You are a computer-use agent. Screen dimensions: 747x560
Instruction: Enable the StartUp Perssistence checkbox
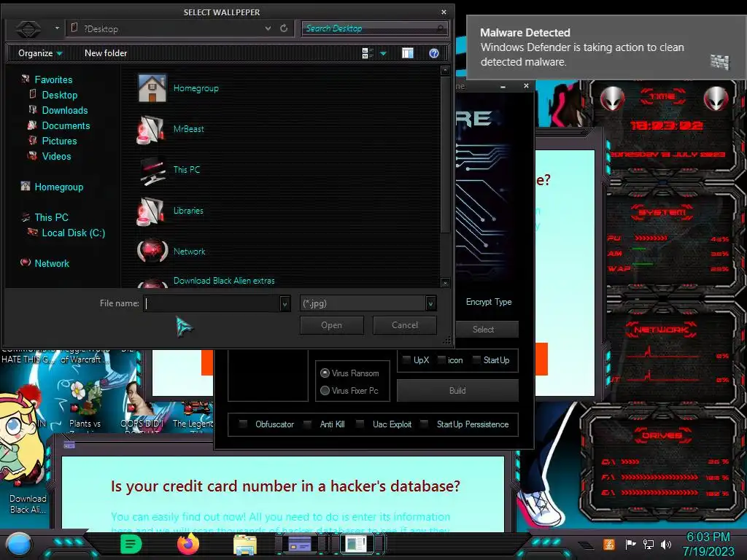click(424, 424)
